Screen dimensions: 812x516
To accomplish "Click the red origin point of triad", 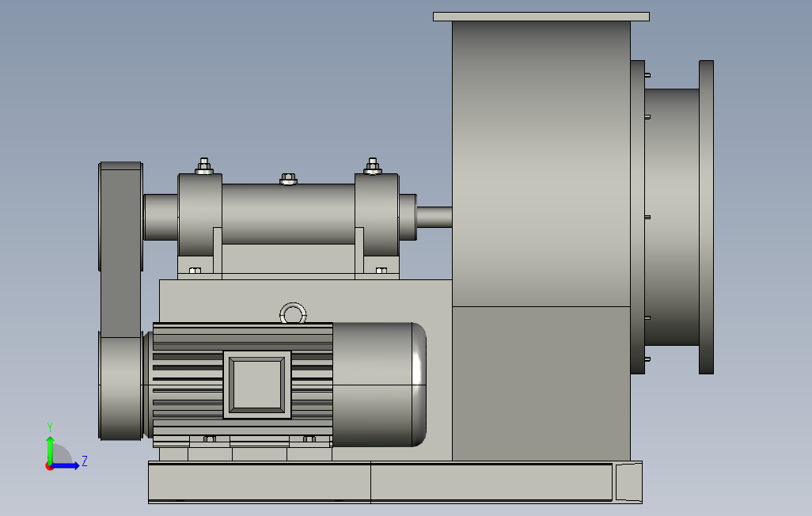I will click(x=49, y=467).
